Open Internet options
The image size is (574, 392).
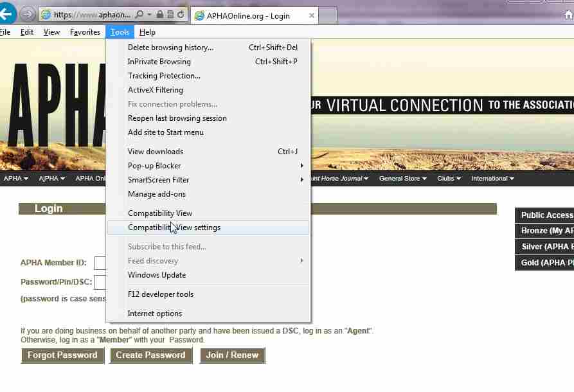[x=209, y=314]
